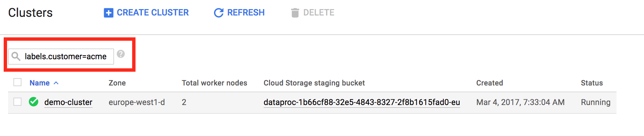The height and width of the screenshot is (136, 644).
Task: Click the Status column header
Action: [592, 83]
